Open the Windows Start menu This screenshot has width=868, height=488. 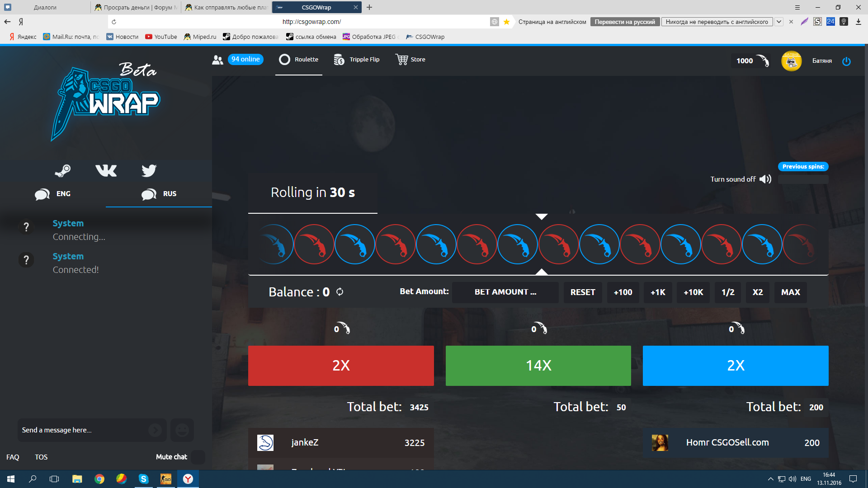11,479
